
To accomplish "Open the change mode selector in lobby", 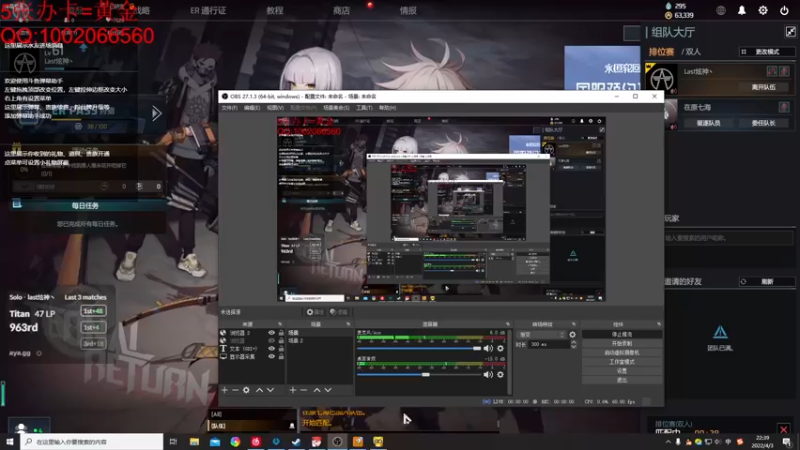I will point(767,52).
